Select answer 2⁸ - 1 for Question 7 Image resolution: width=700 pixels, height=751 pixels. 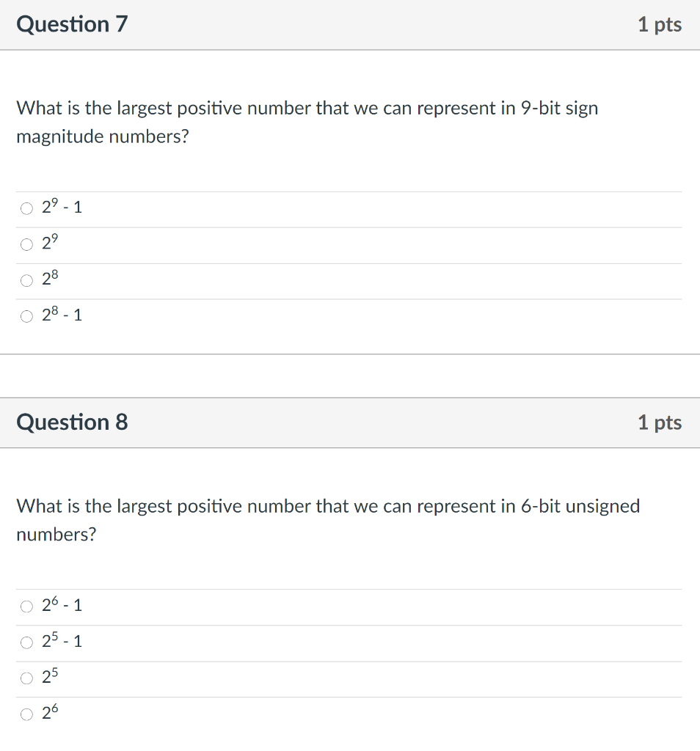point(26,315)
